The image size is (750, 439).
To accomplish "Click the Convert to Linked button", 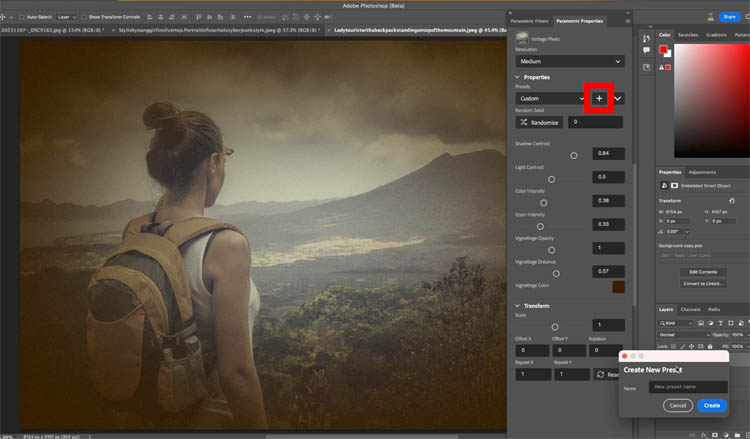I will [x=703, y=284].
